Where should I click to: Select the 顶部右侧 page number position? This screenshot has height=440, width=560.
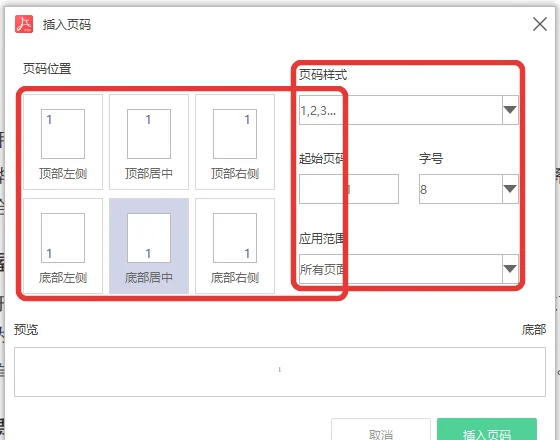pyautogui.click(x=235, y=142)
